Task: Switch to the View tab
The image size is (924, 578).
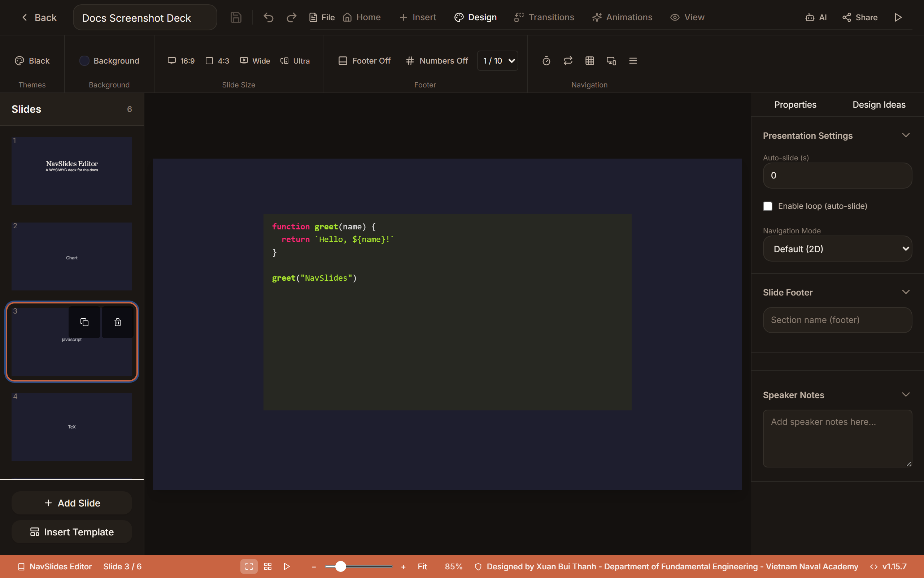Action: (687, 18)
